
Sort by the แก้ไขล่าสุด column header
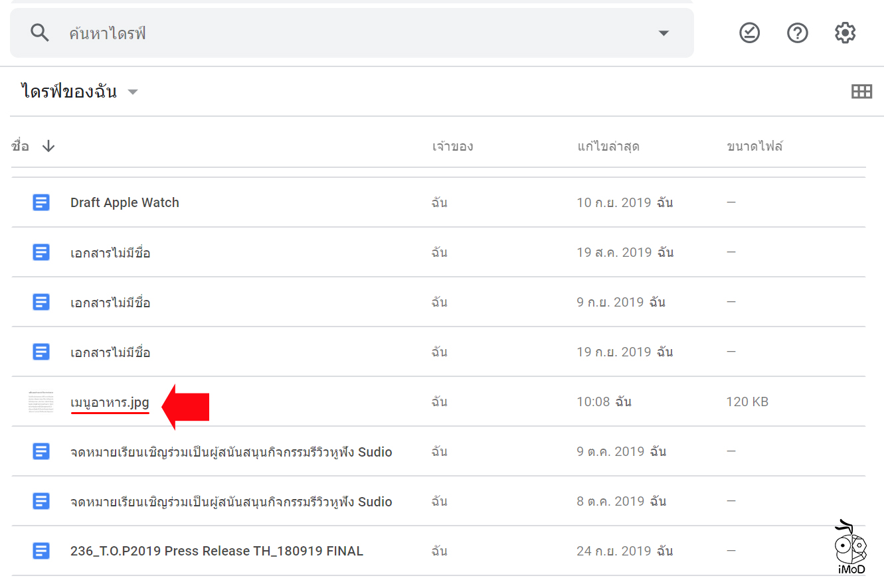coord(608,147)
